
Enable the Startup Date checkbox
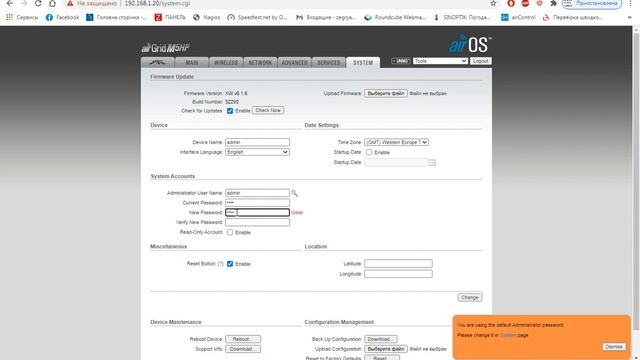pyautogui.click(x=369, y=152)
